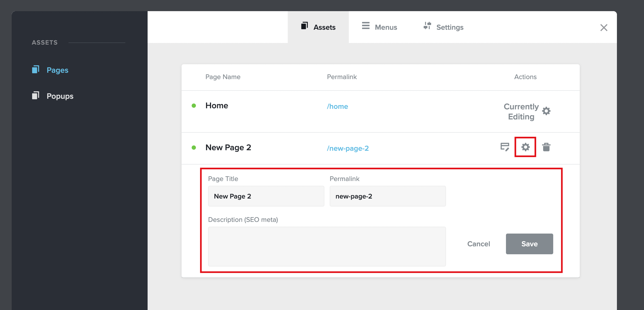
Task: Switch to the Assets tab
Action: 318,27
